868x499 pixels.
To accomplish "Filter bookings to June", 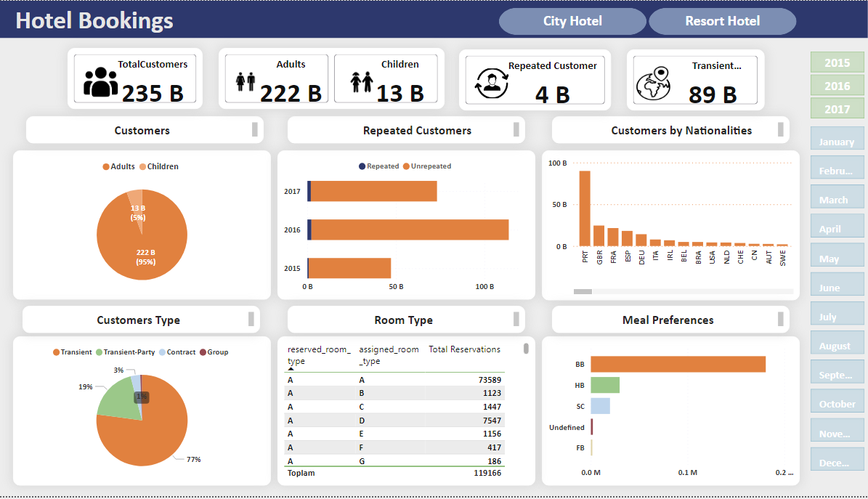I will click(x=837, y=283).
